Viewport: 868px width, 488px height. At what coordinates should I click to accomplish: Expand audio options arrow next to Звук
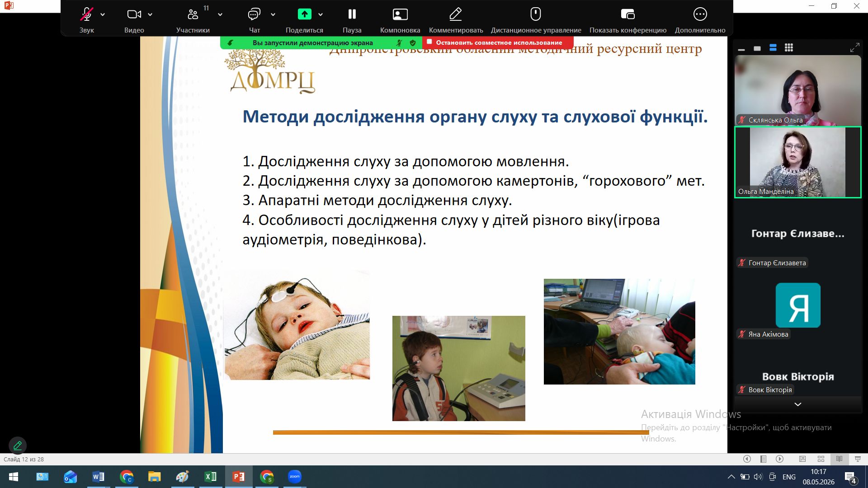[x=103, y=14]
